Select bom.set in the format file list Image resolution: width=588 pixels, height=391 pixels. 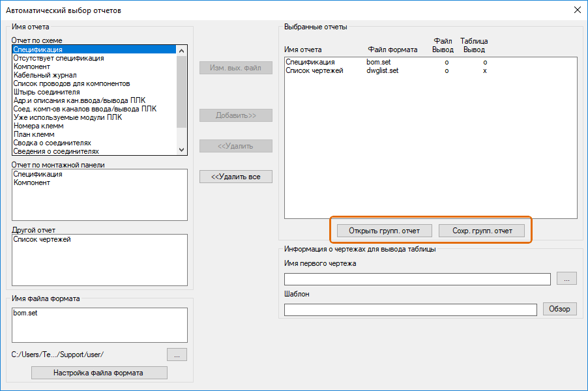point(27,313)
